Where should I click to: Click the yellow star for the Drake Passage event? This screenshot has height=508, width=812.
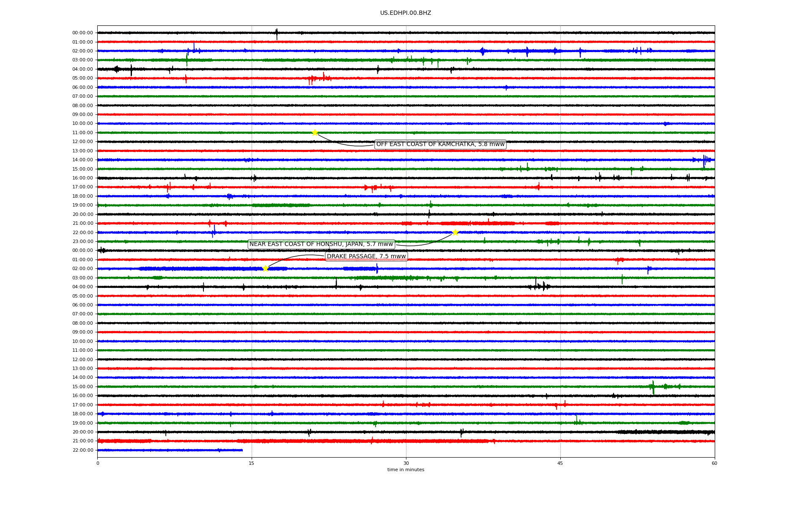[265, 268]
